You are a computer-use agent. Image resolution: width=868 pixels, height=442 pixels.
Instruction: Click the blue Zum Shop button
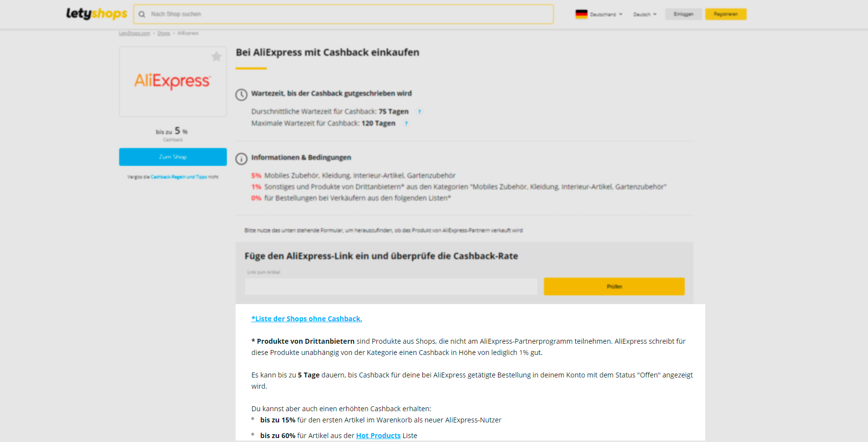click(173, 157)
